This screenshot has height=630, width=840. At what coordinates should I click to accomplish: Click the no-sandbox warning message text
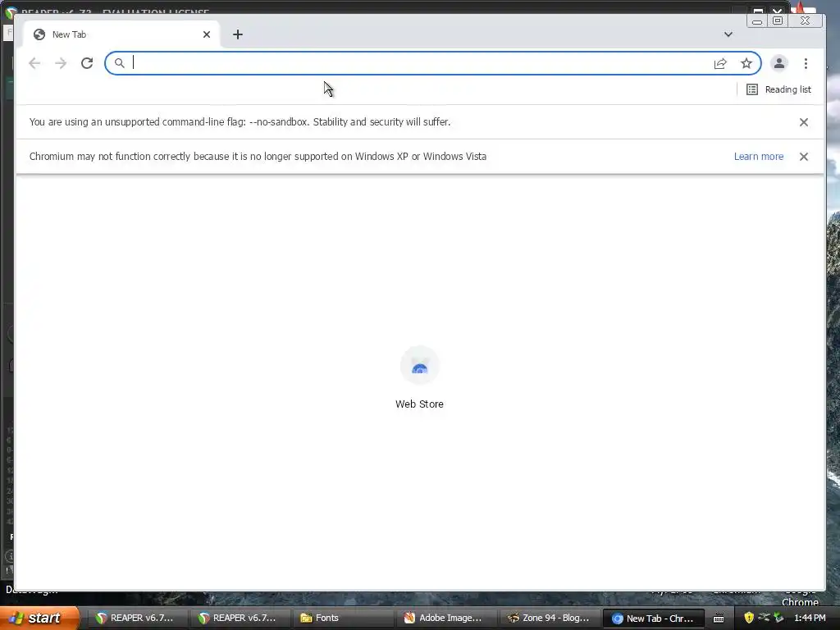[x=240, y=122]
